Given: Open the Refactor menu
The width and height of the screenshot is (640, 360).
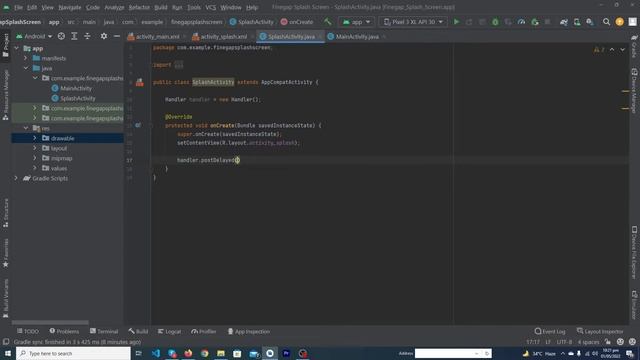Looking at the screenshot, I should 139,7.
